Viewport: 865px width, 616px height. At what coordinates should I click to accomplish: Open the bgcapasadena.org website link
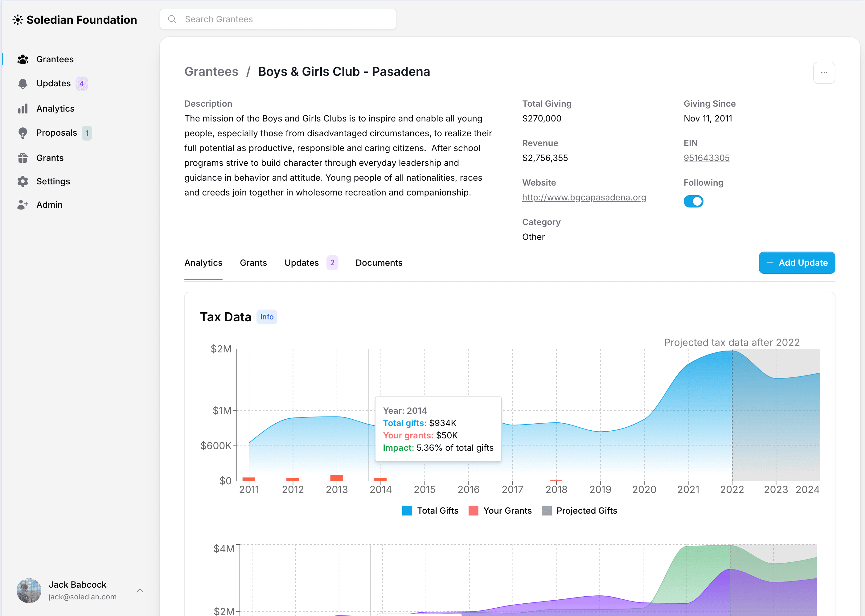pyautogui.click(x=584, y=197)
